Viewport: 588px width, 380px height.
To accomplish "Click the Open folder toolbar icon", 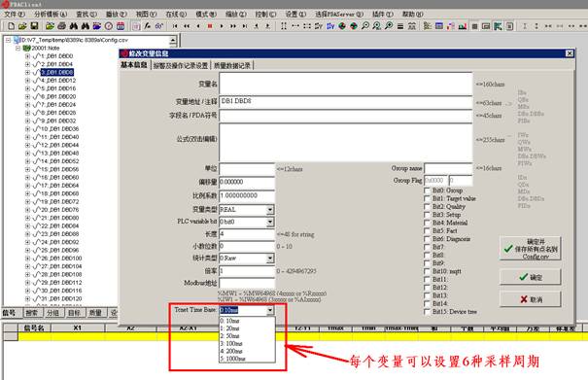I will (x=22, y=26).
